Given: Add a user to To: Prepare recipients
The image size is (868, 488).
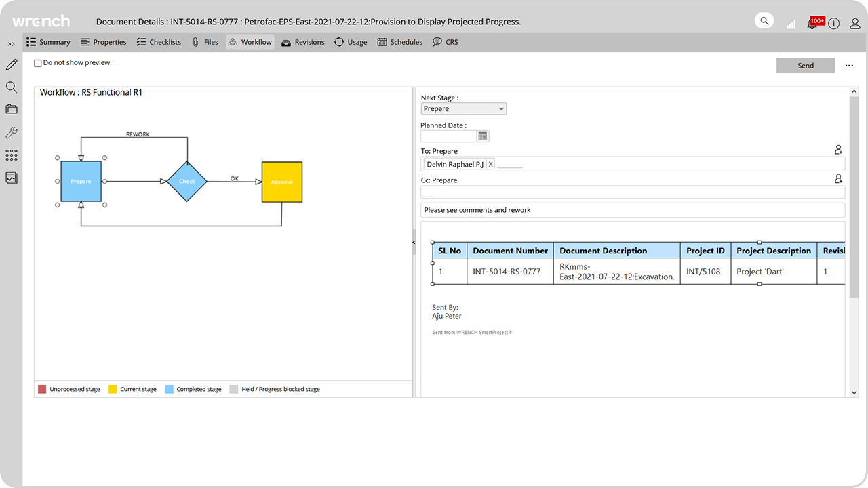Looking at the screenshot, I should [x=838, y=150].
